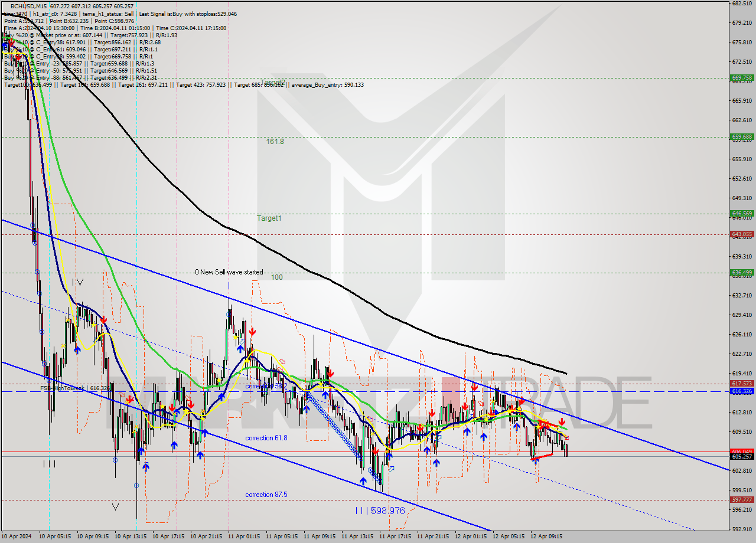Select the current price label 605.257
This screenshot has width=756, height=543.
click(x=742, y=456)
